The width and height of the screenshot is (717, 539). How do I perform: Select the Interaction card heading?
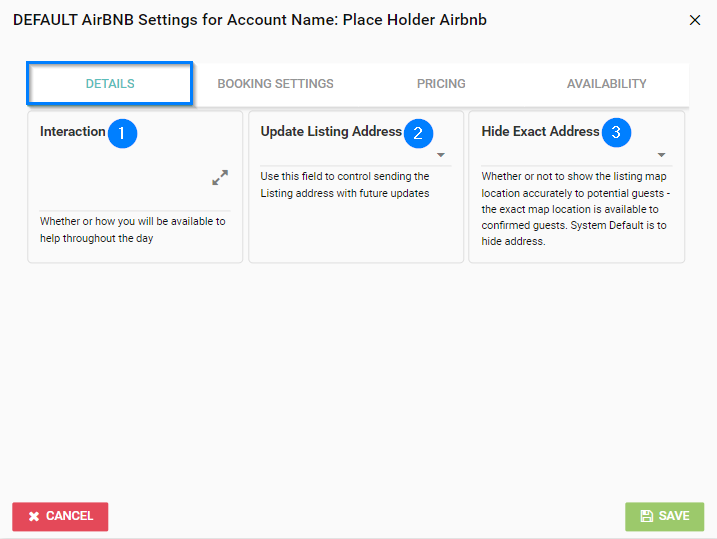(73, 132)
